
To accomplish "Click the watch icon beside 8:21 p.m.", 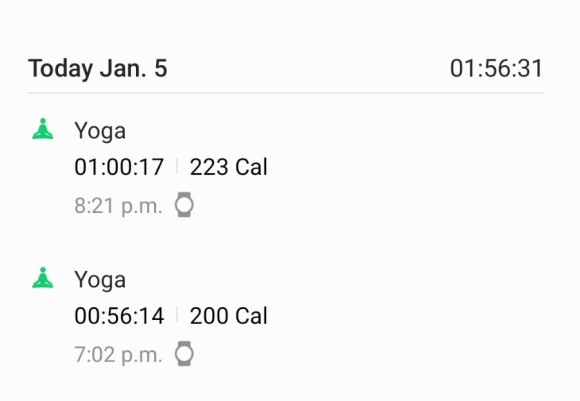I will (184, 205).
